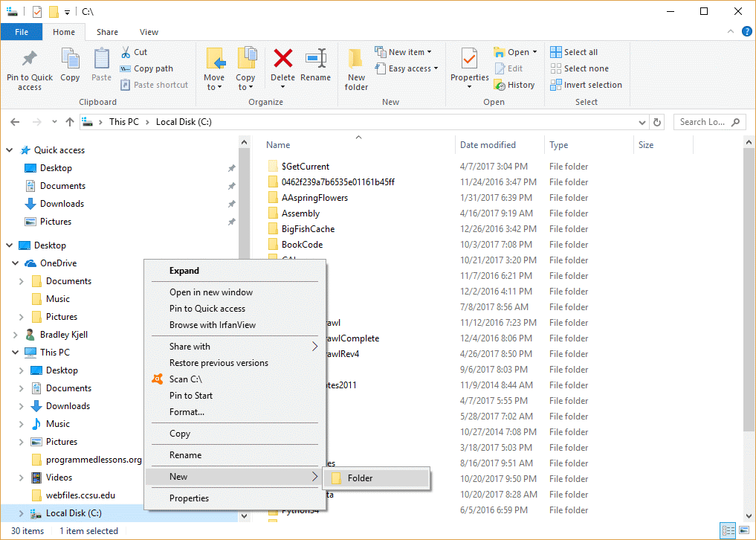The width and height of the screenshot is (756, 540).
Task: Open Customize Quick Access Toolbar dropdown
Action: pos(67,12)
